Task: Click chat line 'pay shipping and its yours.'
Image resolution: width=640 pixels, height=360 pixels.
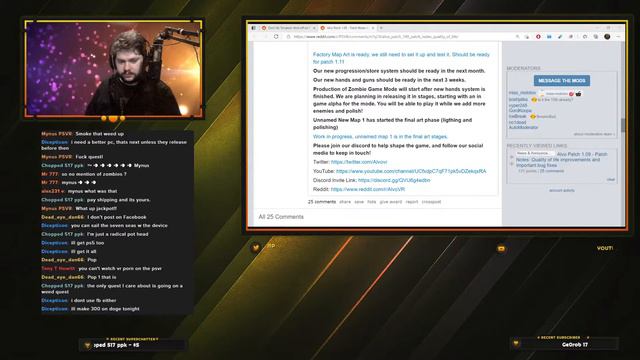Action: click(118, 200)
